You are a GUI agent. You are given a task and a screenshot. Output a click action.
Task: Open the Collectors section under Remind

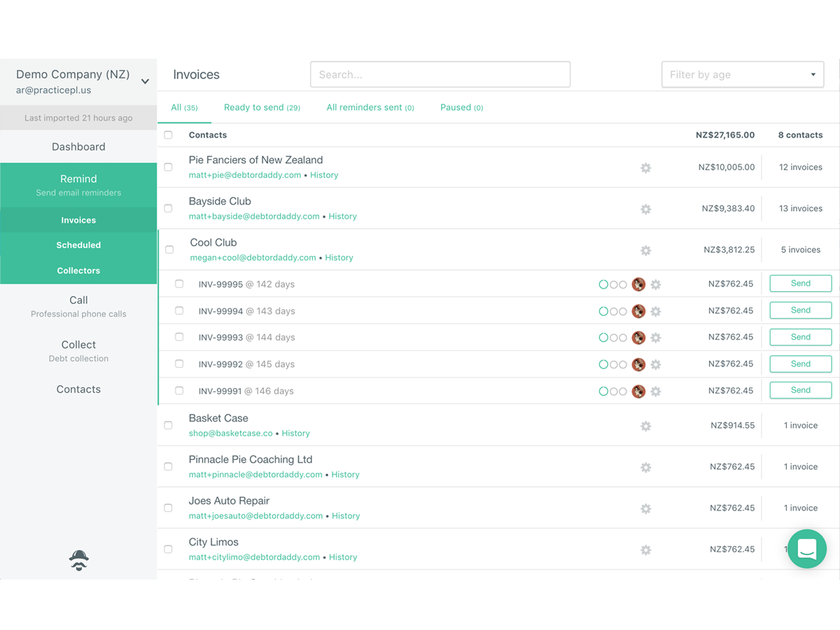tap(78, 270)
